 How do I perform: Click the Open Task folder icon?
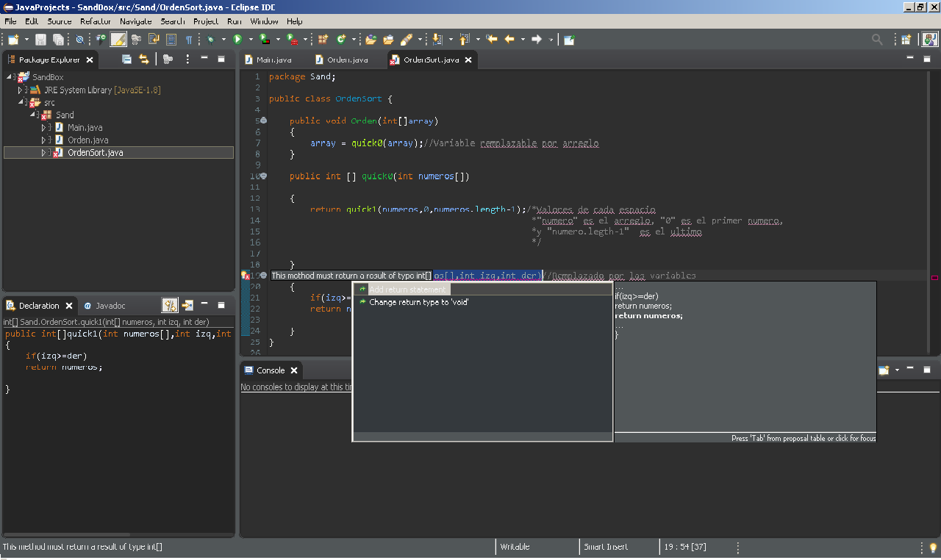(x=388, y=39)
